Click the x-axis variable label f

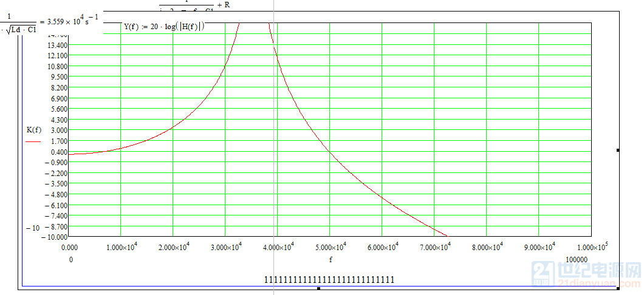click(x=331, y=259)
